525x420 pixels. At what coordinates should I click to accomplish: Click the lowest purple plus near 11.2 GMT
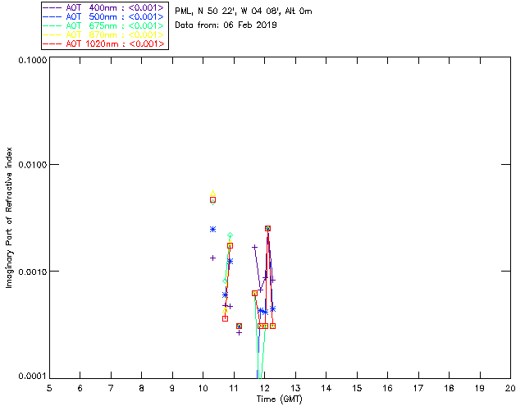pyautogui.click(x=239, y=332)
